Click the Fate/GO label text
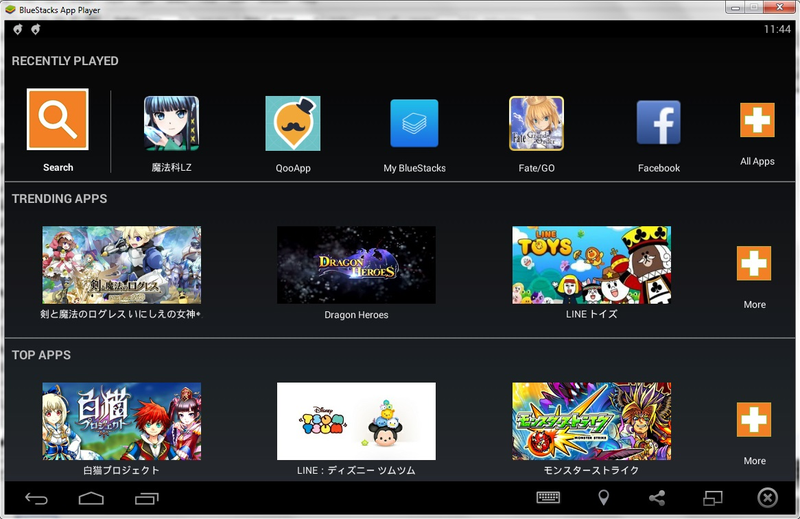Viewport: 800px width, 519px height. (x=536, y=168)
